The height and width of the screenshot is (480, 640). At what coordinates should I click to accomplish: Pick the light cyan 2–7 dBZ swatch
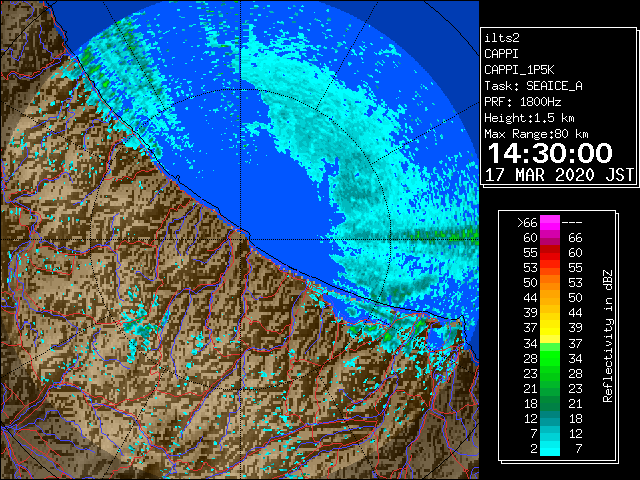click(x=550, y=448)
